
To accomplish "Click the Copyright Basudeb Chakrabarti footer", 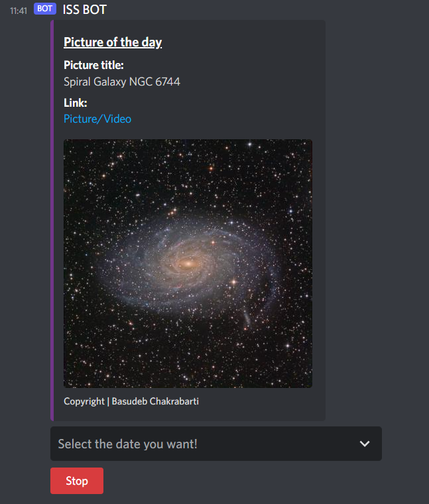I will pos(131,401).
